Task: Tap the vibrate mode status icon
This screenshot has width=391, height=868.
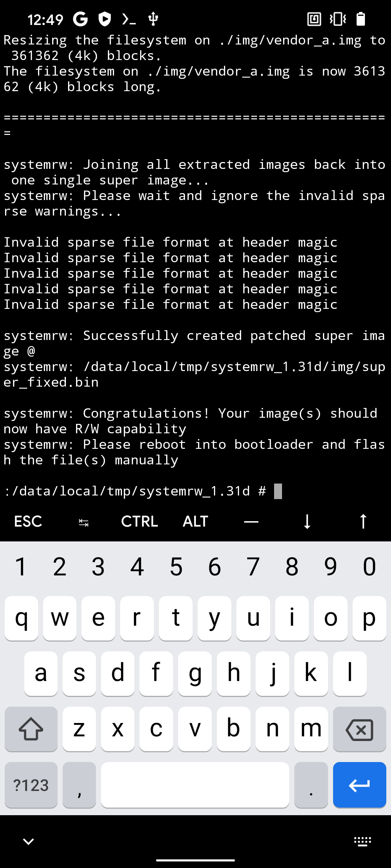Action: (338, 19)
